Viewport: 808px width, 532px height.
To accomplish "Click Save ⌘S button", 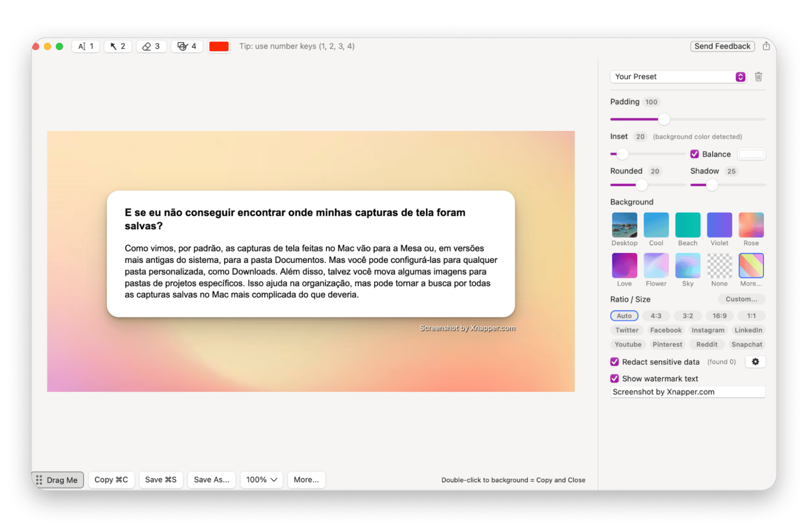I will tap(161, 480).
